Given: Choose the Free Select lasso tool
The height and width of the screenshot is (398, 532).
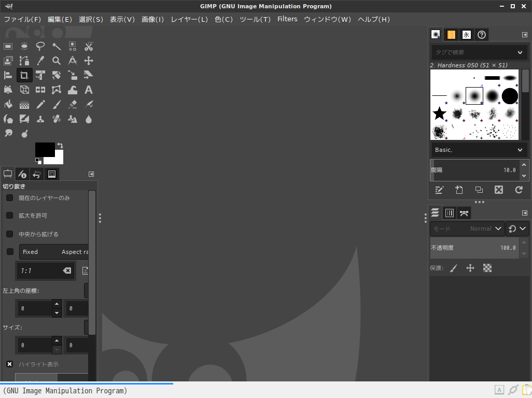Looking at the screenshot, I should 40,46.
